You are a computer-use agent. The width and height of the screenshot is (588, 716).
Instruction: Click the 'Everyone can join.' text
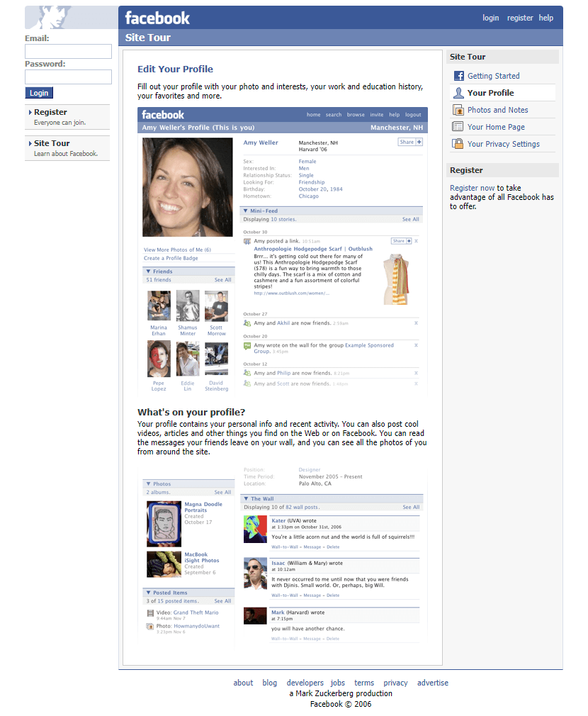(x=60, y=123)
